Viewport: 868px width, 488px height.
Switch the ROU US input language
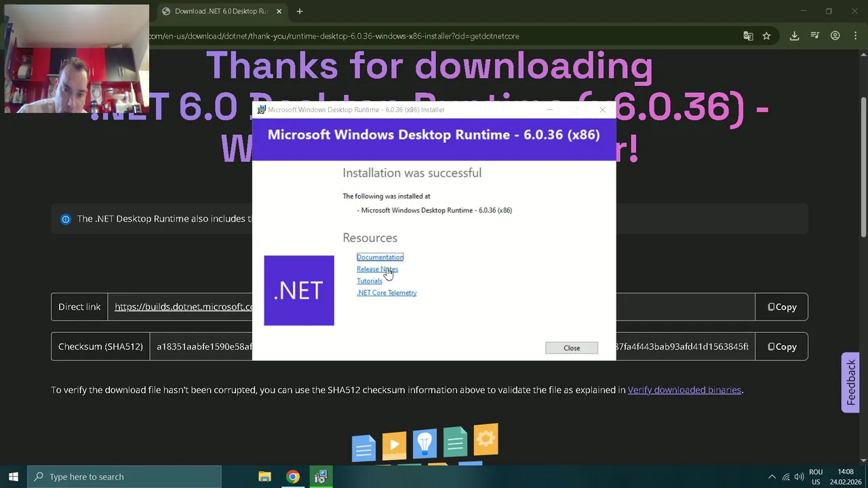(816, 476)
